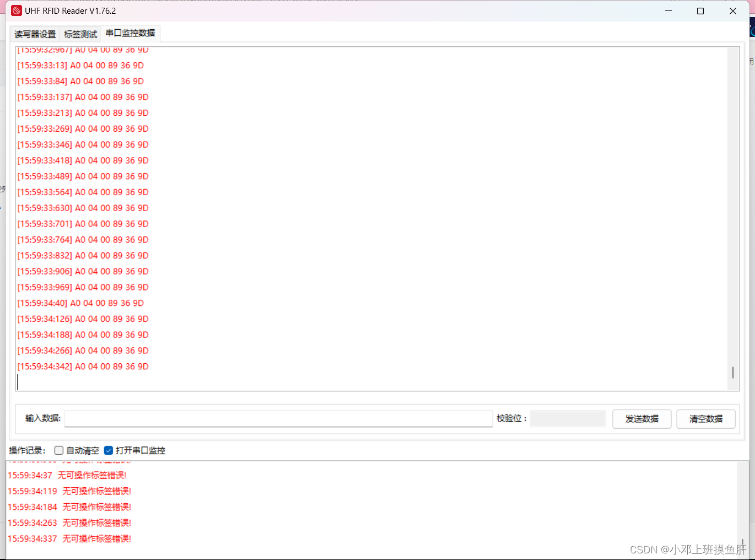Select log line [15:59:33:701]
Screen dimensions: 755x560
pyautogui.click(x=83, y=224)
